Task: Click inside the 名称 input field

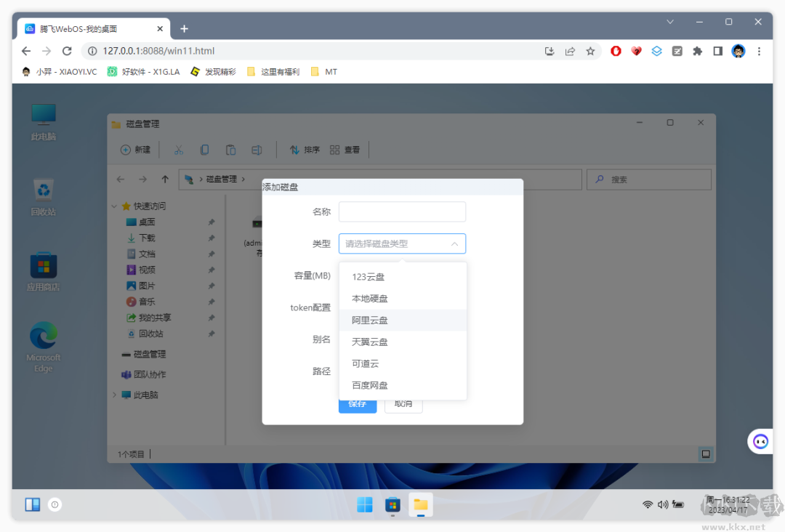Action: (402, 211)
